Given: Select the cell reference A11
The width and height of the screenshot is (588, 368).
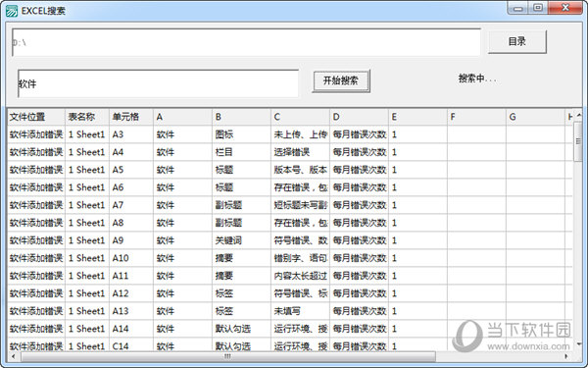Looking at the screenshot, I should 131,276.
